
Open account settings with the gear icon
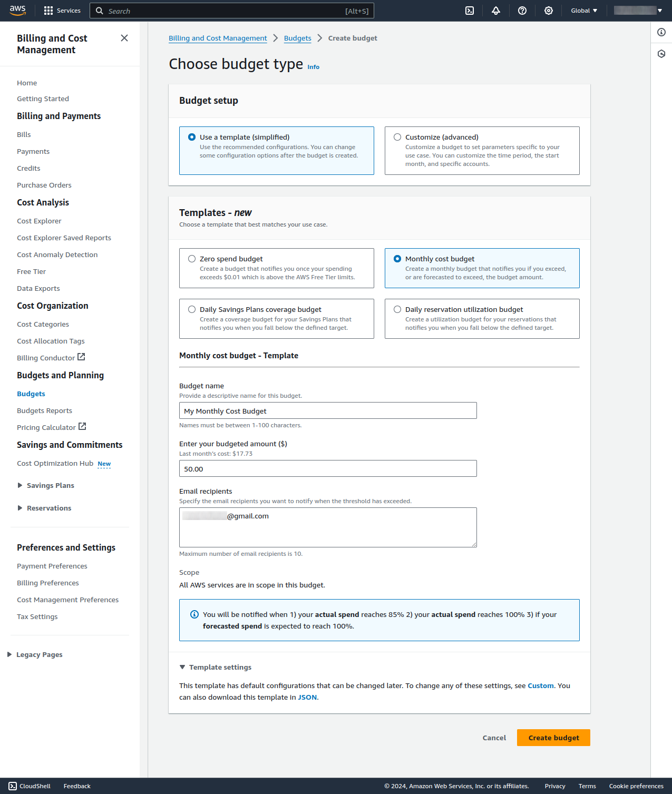(x=548, y=11)
